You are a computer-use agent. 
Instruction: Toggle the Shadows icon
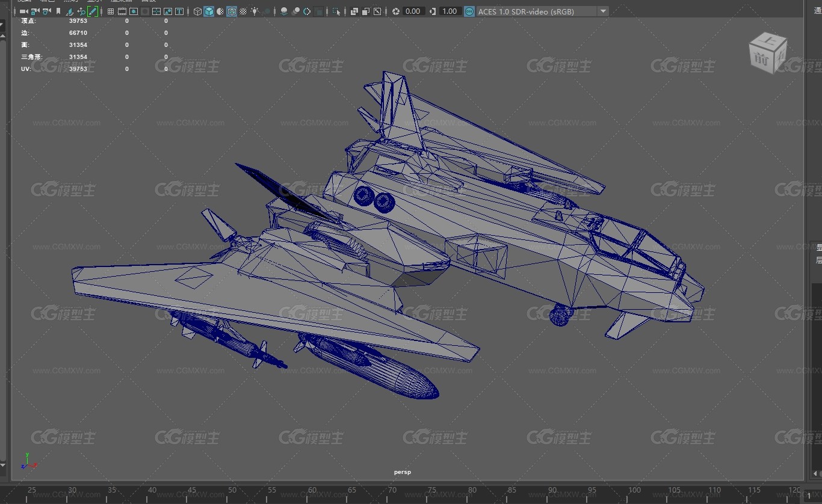pos(267,11)
